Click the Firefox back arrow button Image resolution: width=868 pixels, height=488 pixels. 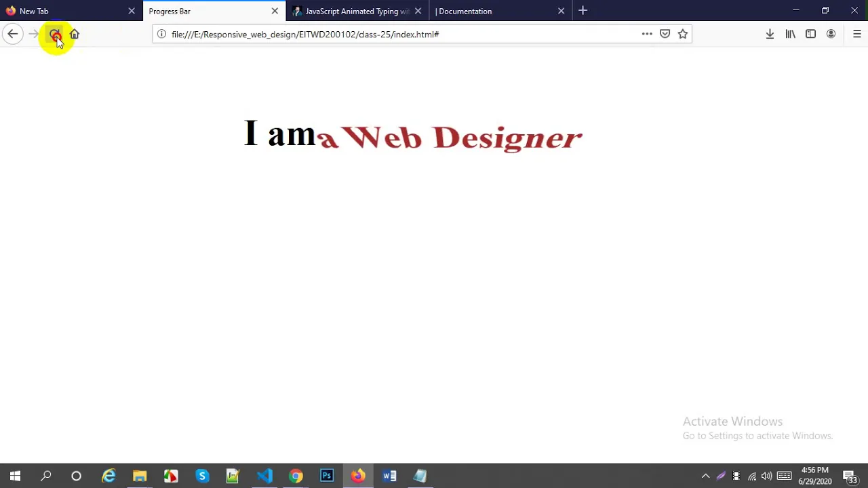click(x=13, y=34)
